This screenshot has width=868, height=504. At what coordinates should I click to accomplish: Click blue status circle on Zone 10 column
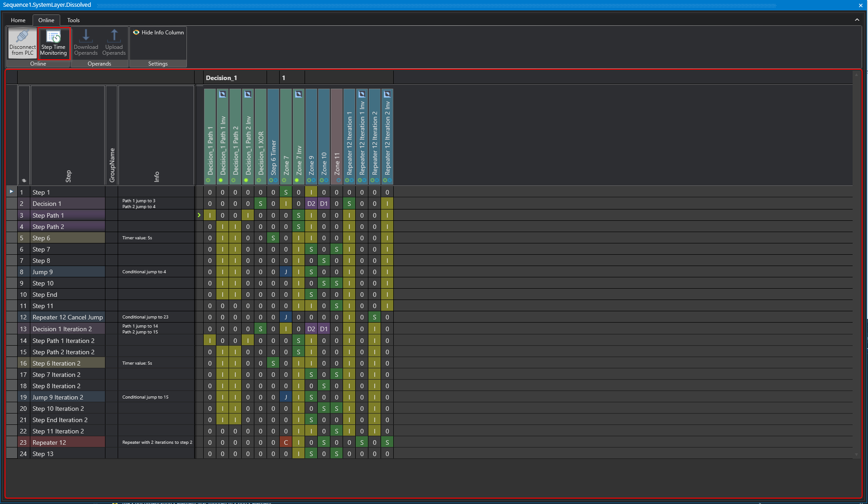326,180
